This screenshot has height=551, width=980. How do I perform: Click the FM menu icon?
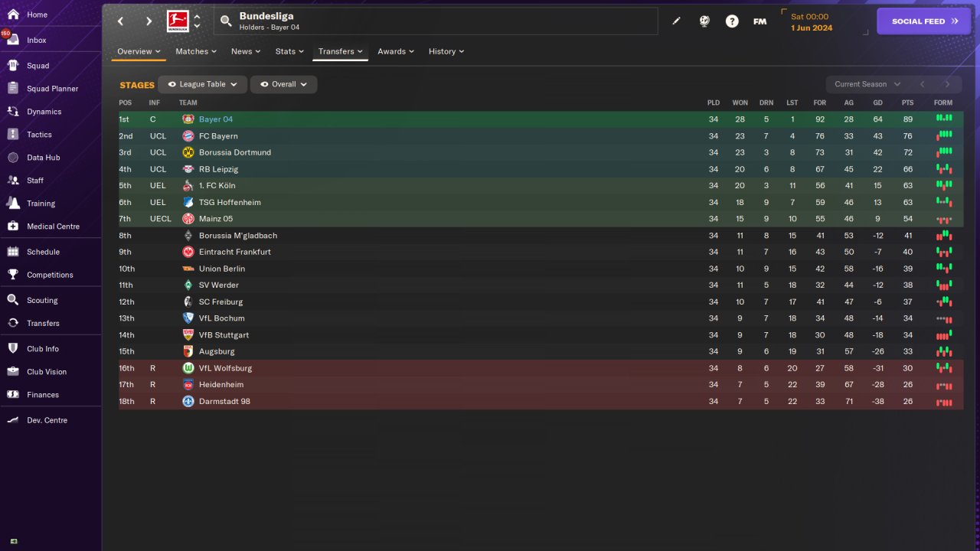(759, 21)
